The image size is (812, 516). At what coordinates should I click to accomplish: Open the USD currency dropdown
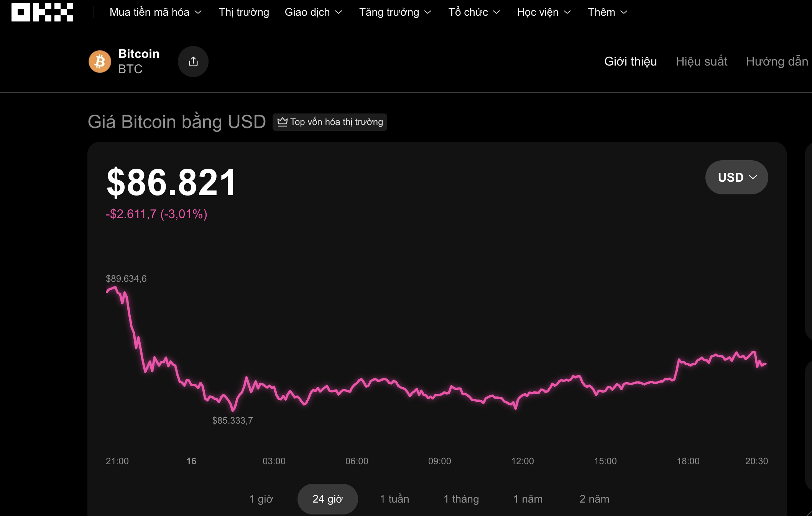coord(736,177)
